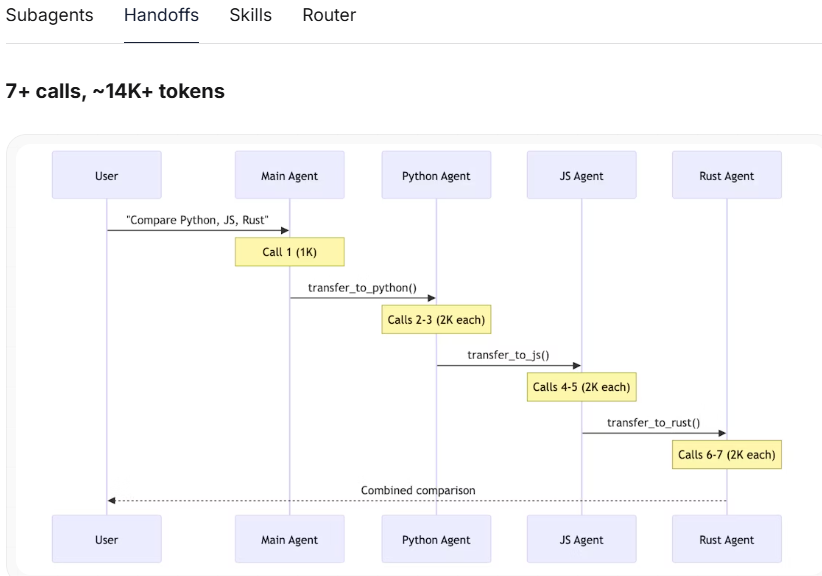Click the top Rust Agent box
Screen dimensions: 822x576
[727, 175]
